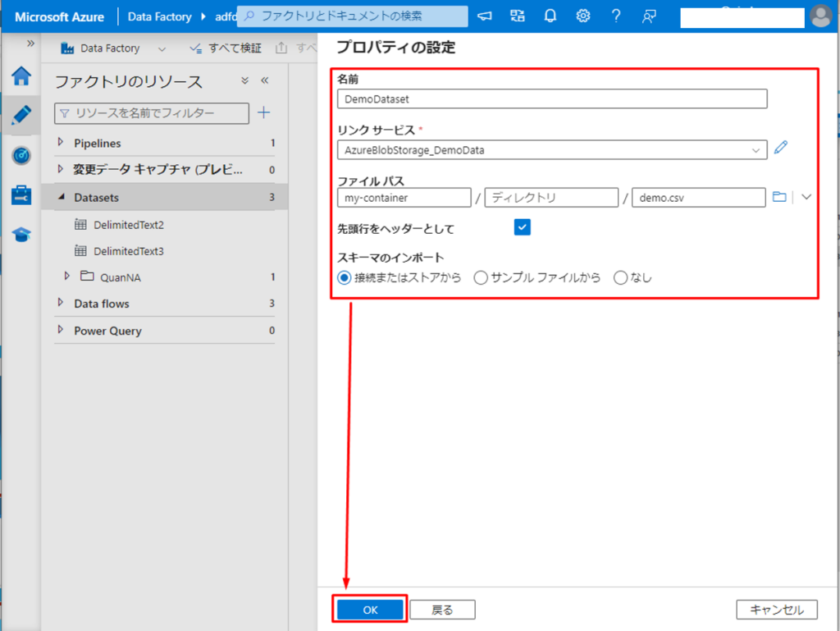Edit linked service with pencil icon

780,148
